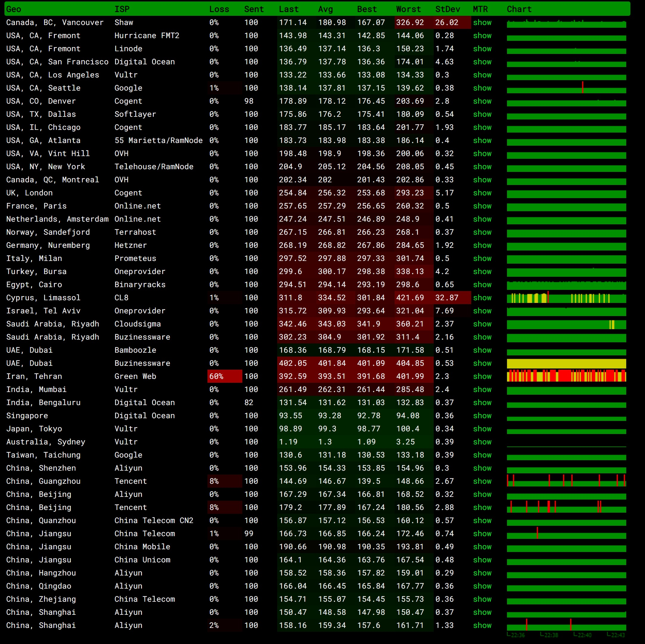Click show link for Guangzhou Tencent

click(482, 481)
